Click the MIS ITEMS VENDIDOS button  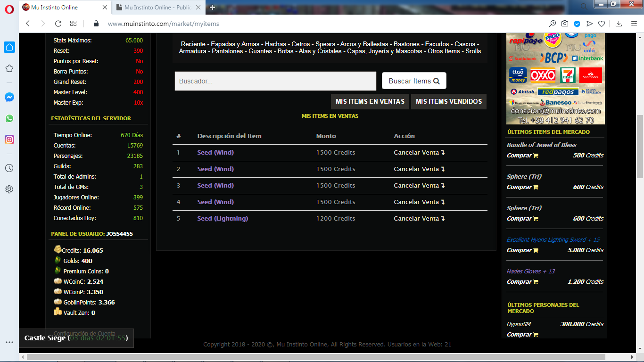448,101
